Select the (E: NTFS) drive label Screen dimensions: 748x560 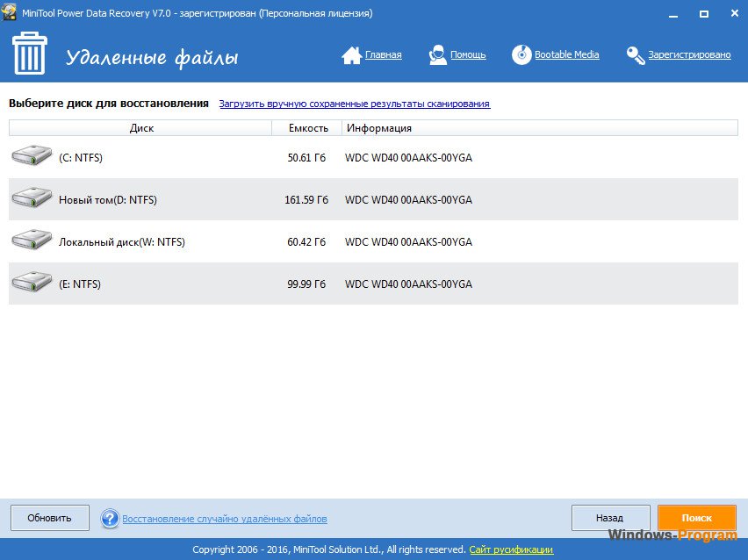pyautogui.click(x=80, y=284)
